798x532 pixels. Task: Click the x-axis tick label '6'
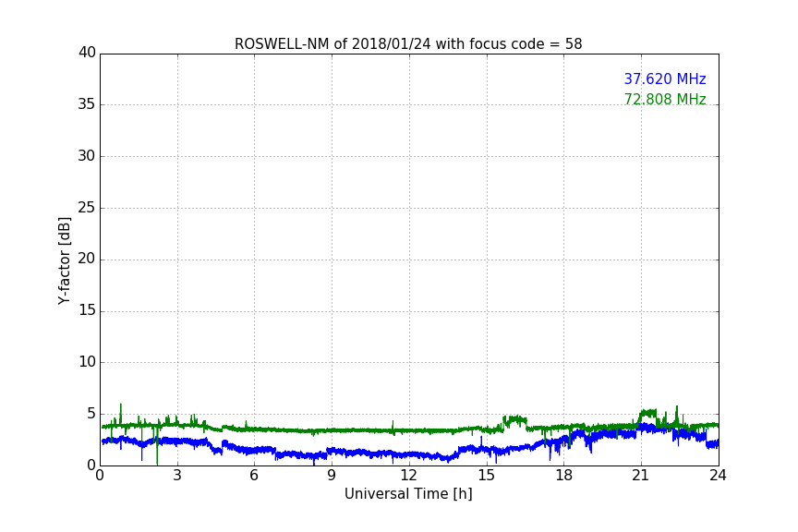tap(254, 476)
